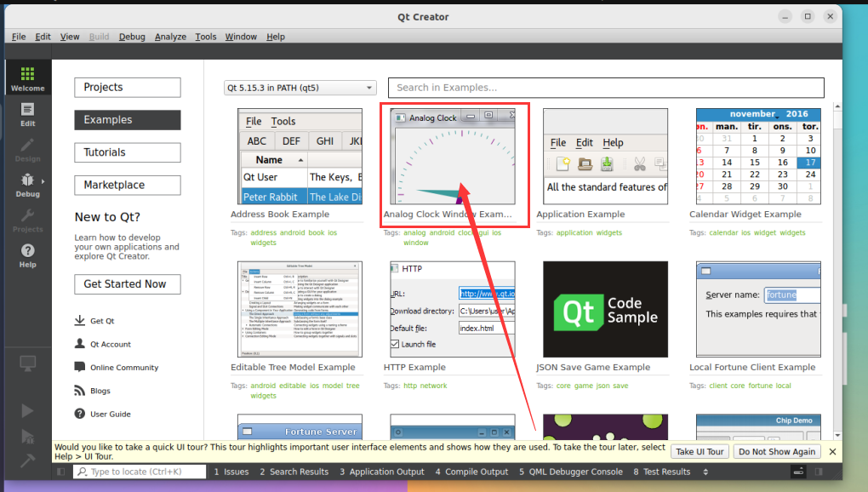The image size is (868, 492).
Task: Open the File menu
Action: (19, 37)
